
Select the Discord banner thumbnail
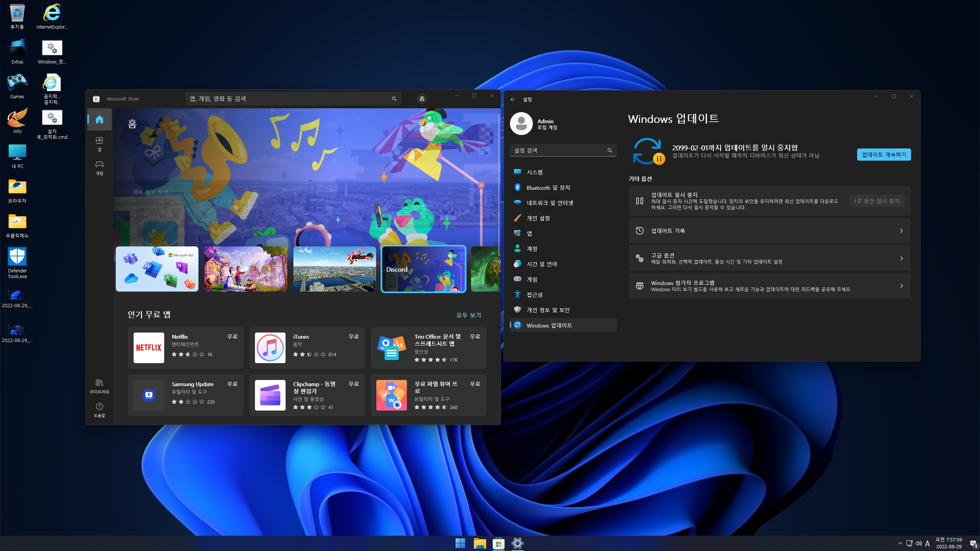pos(423,269)
